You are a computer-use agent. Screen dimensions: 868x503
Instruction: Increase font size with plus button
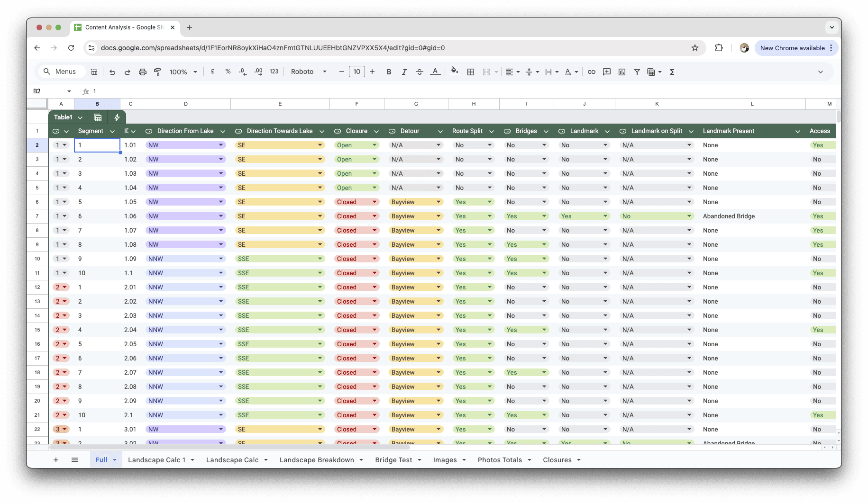click(372, 72)
